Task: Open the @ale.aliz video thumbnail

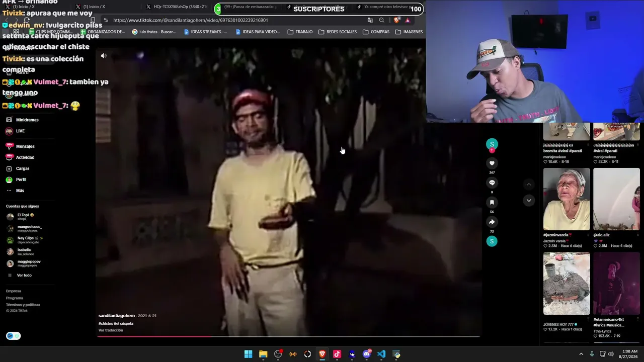Action: click(616, 199)
